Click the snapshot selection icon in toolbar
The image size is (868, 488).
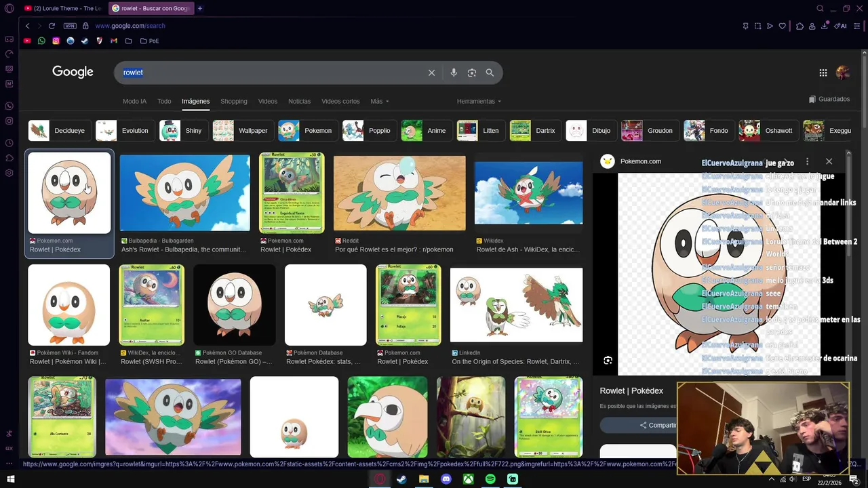[757, 26]
